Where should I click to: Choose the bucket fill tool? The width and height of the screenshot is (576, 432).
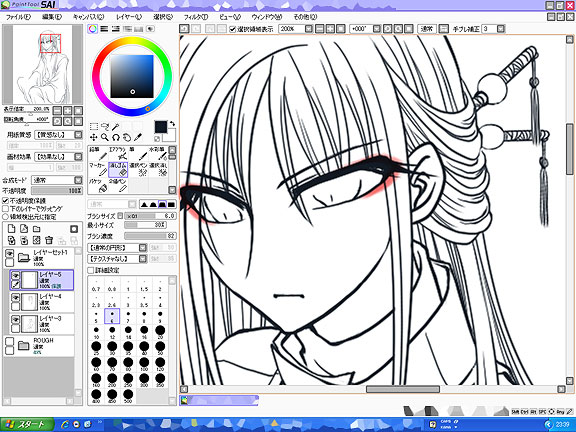98,186
